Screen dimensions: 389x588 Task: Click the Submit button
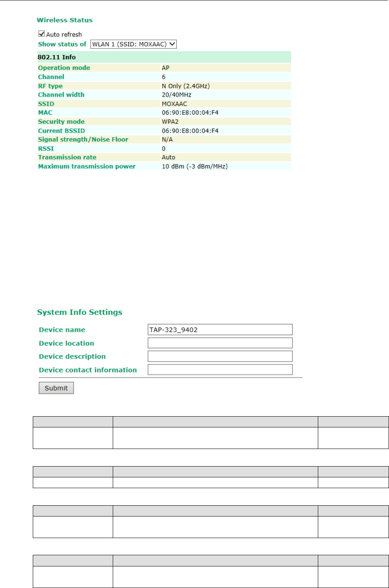point(56,388)
